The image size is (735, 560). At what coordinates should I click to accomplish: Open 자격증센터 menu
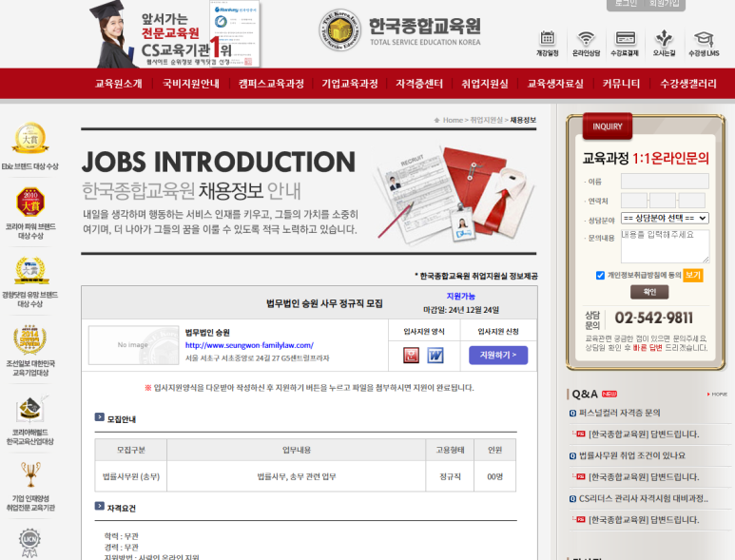(x=419, y=84)
